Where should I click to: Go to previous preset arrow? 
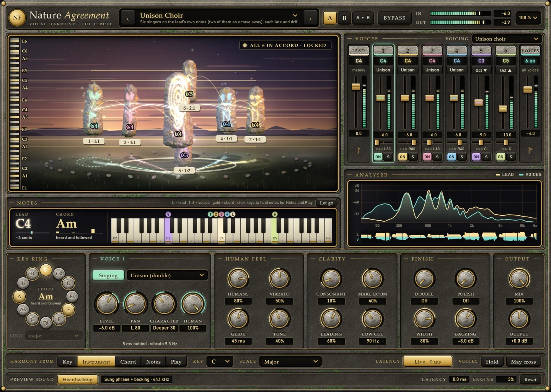point(128,18)
